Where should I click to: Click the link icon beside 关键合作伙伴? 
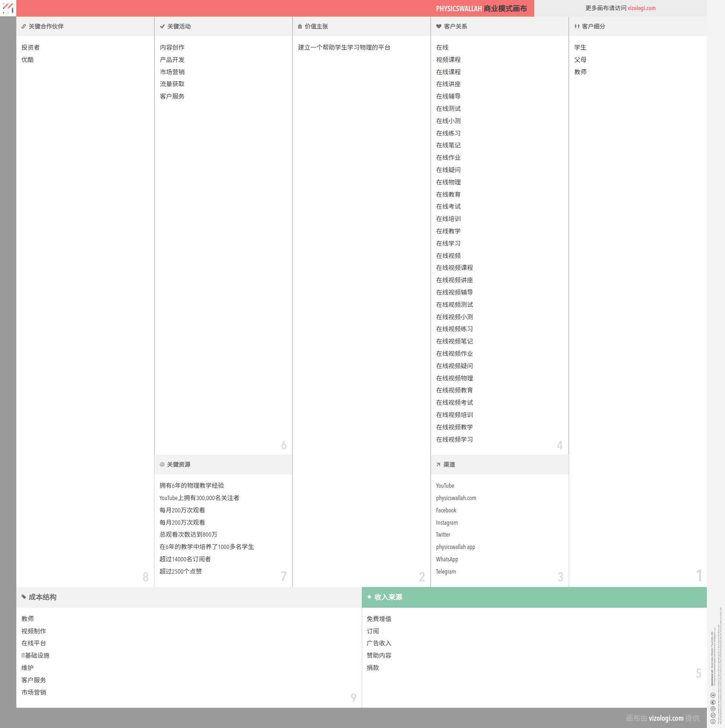pos(24,26)
